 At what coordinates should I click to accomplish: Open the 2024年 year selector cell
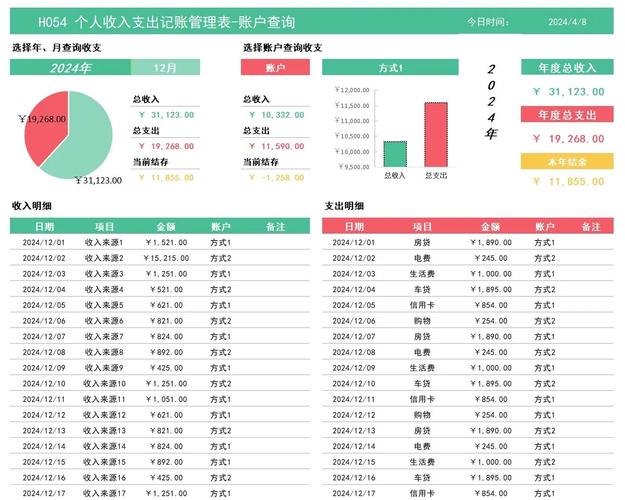[x=70, y=67]
